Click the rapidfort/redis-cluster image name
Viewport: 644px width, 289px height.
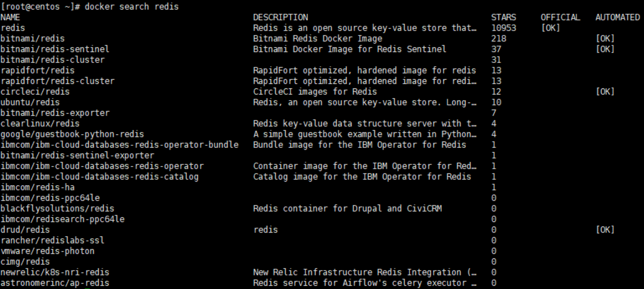coord(57,81)
